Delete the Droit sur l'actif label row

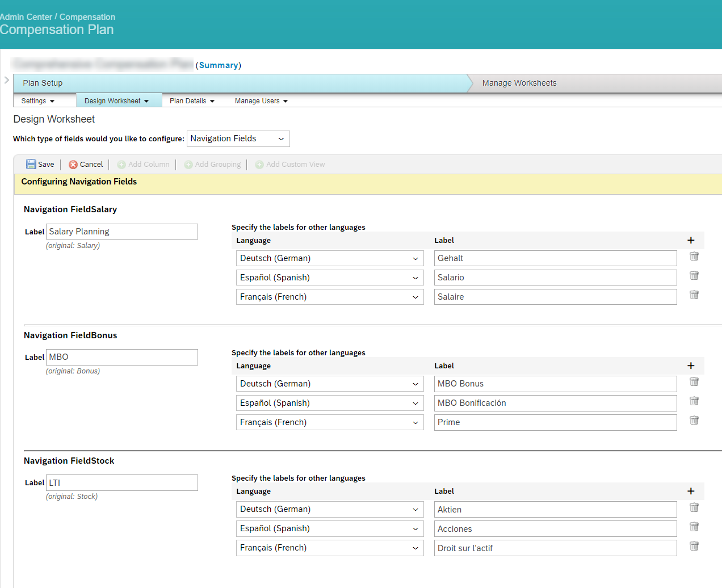[694, 547]
